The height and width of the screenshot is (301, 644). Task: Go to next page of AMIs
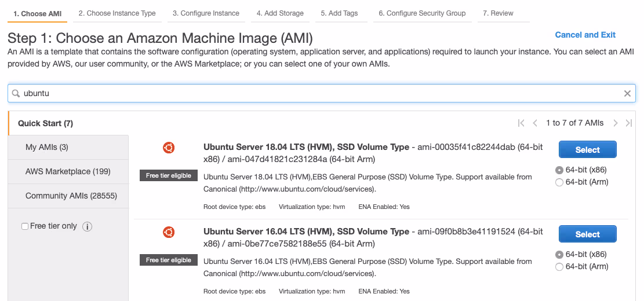[615, 123]
